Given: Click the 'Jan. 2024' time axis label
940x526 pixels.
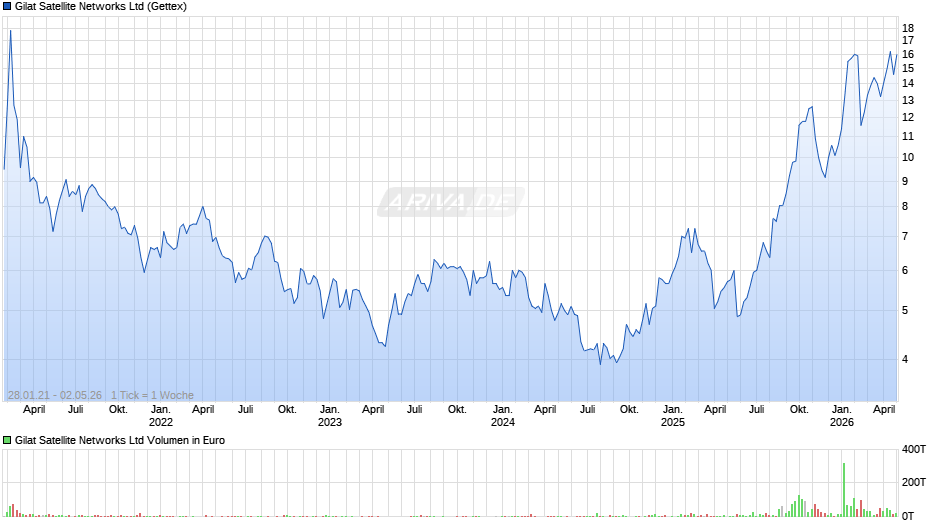Looking at the screenshot, I should (502, 416).
